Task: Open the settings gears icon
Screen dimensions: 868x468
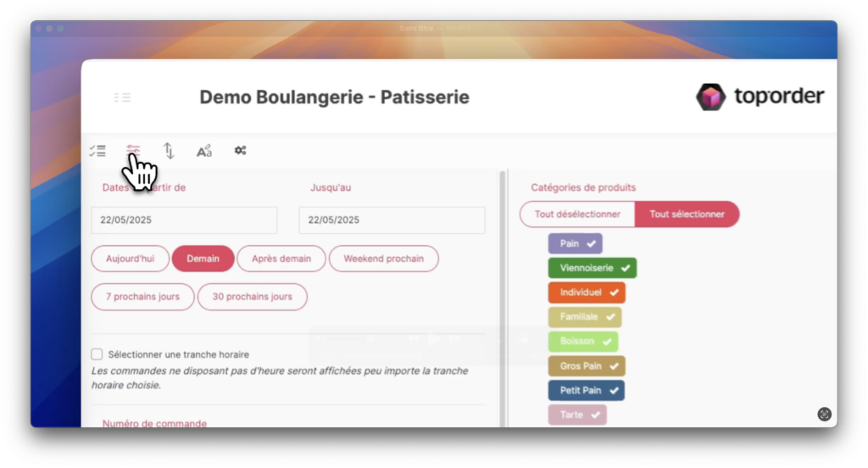Action: coord(240,151)
